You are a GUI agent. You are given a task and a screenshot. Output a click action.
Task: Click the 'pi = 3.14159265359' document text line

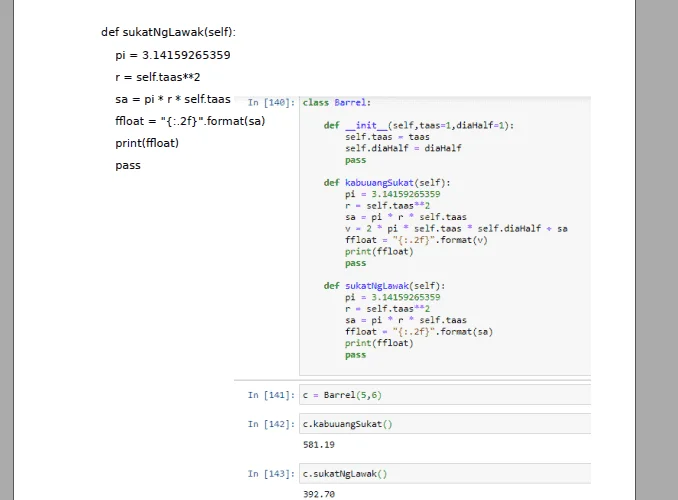click(173, 55)
